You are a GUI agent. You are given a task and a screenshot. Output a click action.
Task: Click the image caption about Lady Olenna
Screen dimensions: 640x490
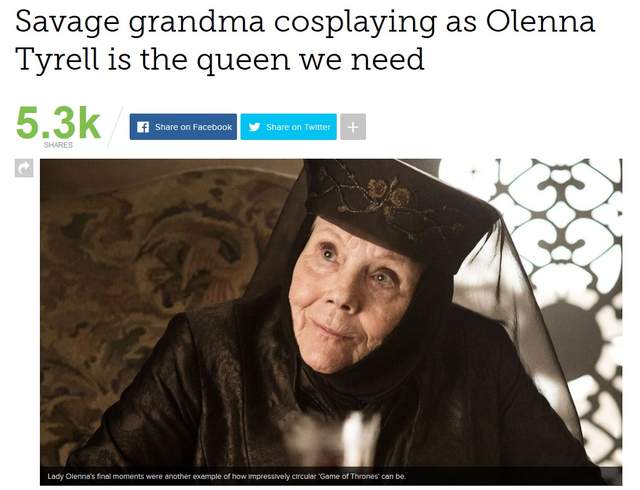coord(227,476)
